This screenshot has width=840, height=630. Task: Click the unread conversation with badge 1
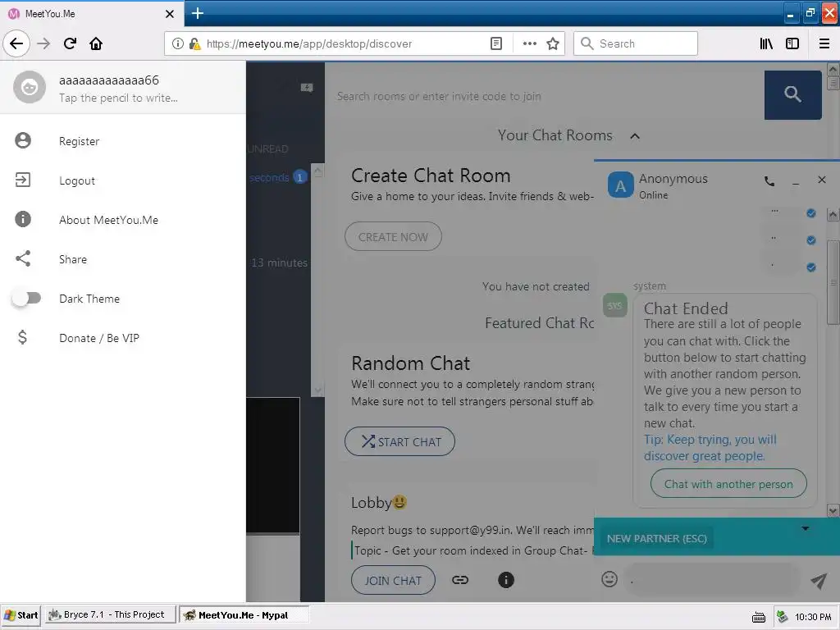click(x=279, y=177)
